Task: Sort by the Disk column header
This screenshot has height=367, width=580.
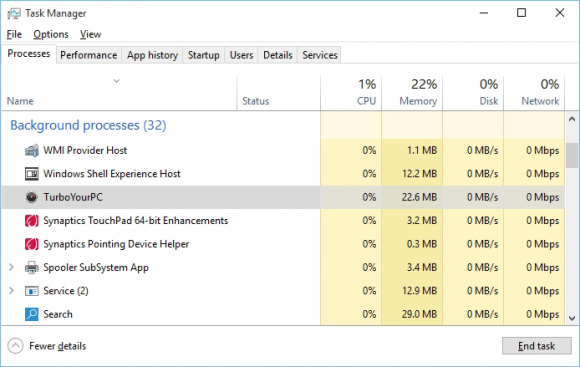Action: pos(473,93)
